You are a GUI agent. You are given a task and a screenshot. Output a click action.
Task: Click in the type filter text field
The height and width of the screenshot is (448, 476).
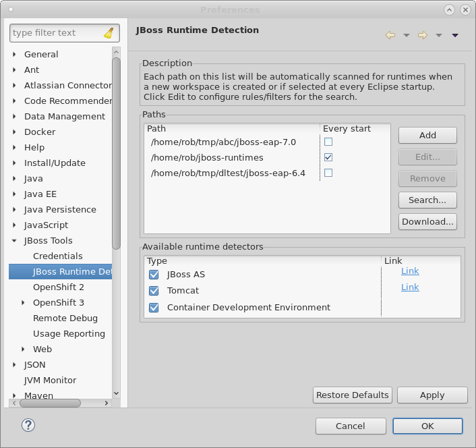tap(55, 33)
